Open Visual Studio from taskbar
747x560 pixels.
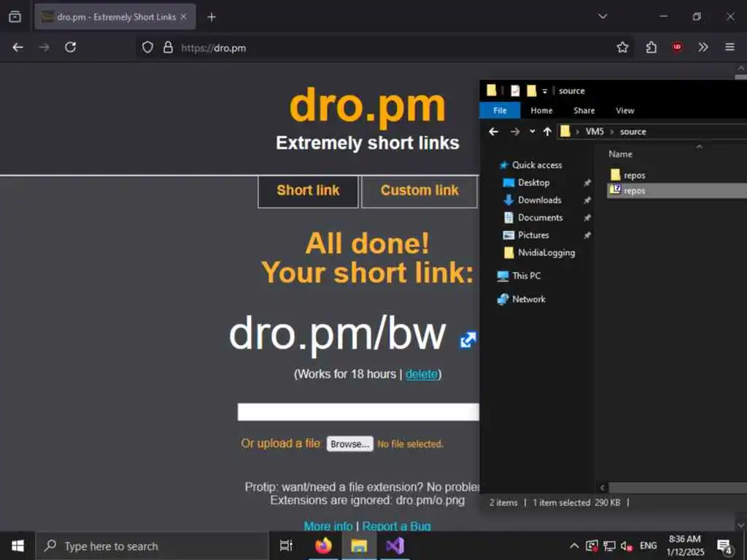coord(395,546)
